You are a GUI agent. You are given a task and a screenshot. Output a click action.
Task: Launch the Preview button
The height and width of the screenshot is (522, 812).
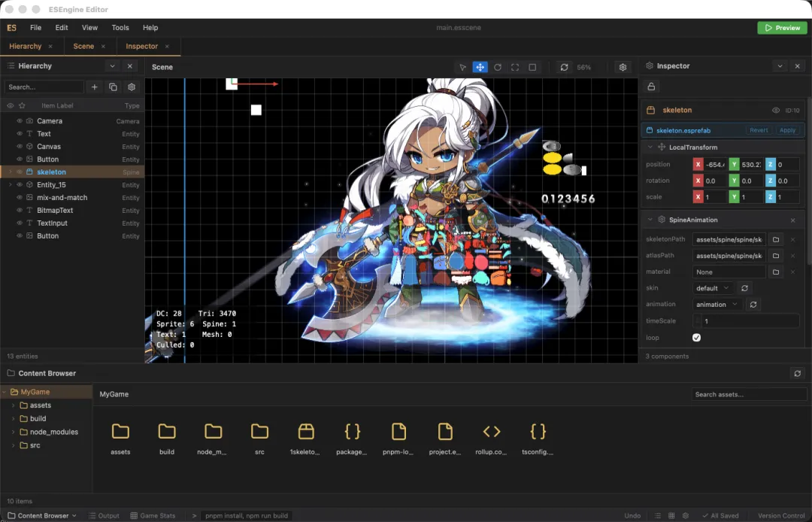(x=782, y=28)
